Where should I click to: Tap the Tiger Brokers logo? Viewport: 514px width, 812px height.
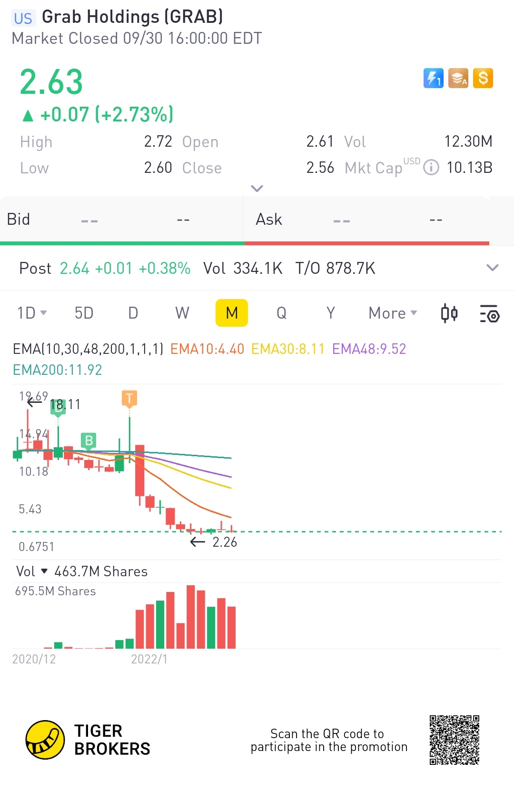45,740
